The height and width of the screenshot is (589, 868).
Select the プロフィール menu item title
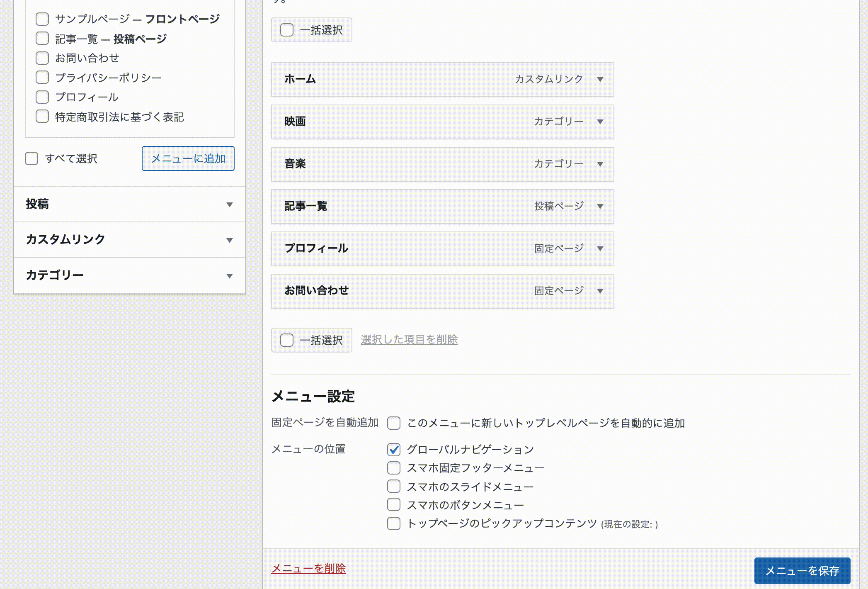pos(316,248)
